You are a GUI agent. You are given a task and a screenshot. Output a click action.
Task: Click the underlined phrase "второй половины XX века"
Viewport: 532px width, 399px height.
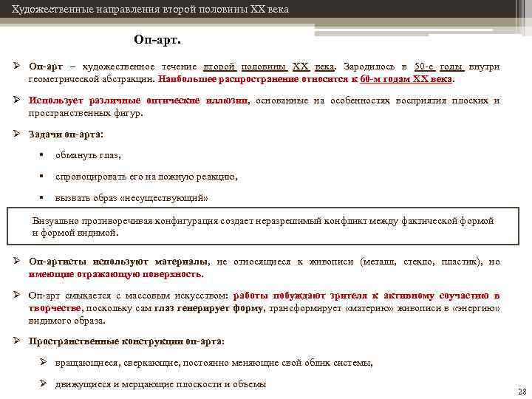click(269, 66)
